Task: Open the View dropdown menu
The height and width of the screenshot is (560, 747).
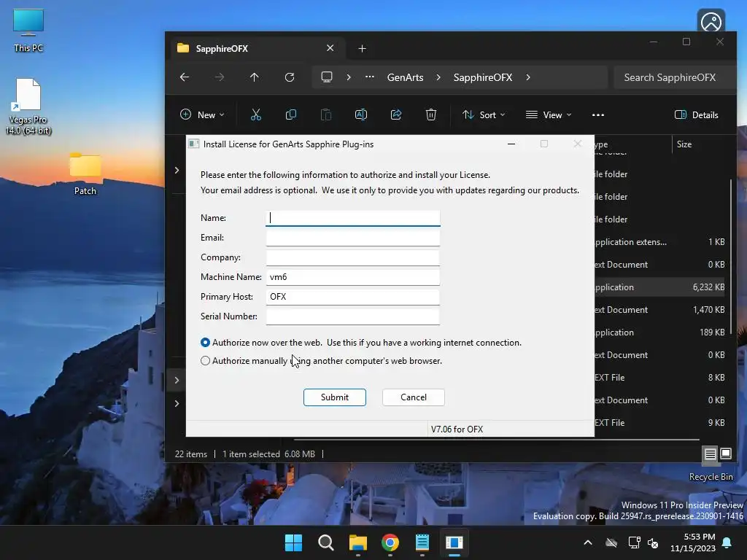Action: click(549, 114)
